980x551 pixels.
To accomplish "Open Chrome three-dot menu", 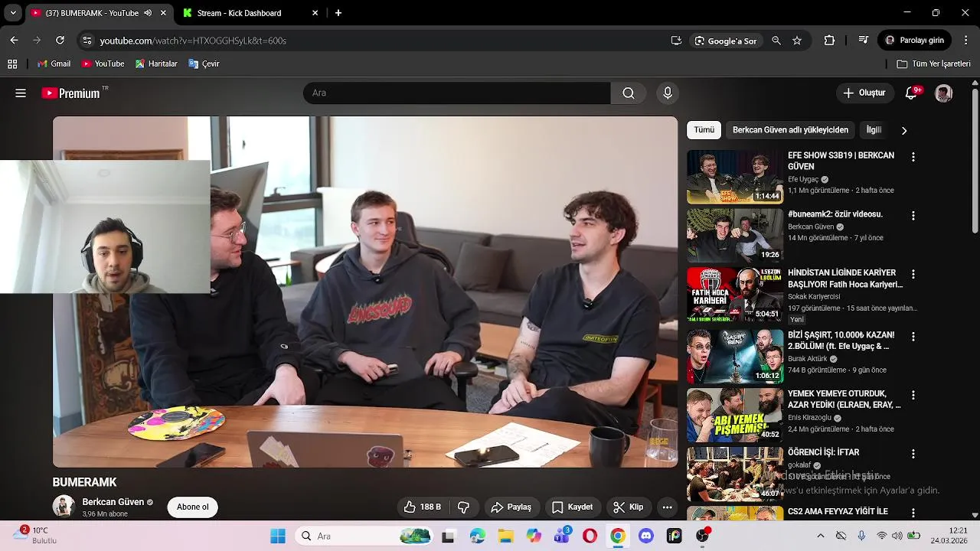I will click(x=966, y=41).
